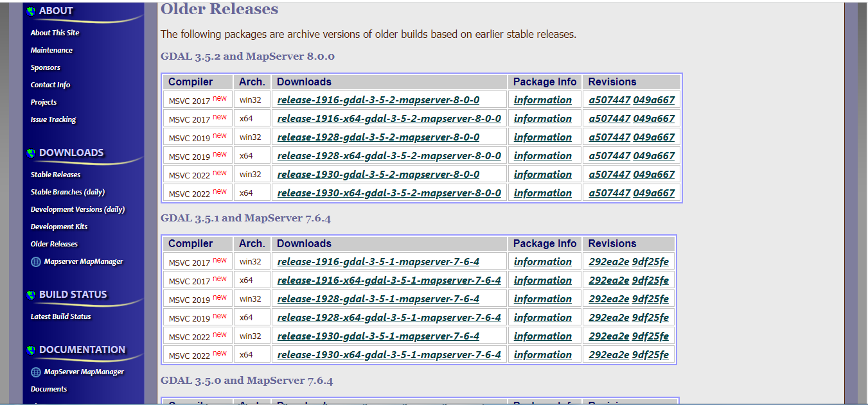Click the globe icon beside BUILD STATUS heading
This screenshot has width=868, height=405.
click(x=31, y=295)
